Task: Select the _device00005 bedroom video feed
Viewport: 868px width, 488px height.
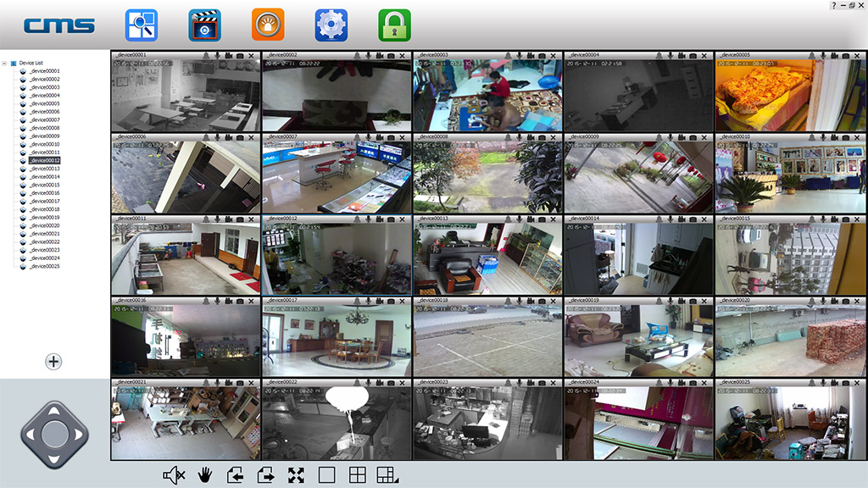Action: (x=790, y=95)
